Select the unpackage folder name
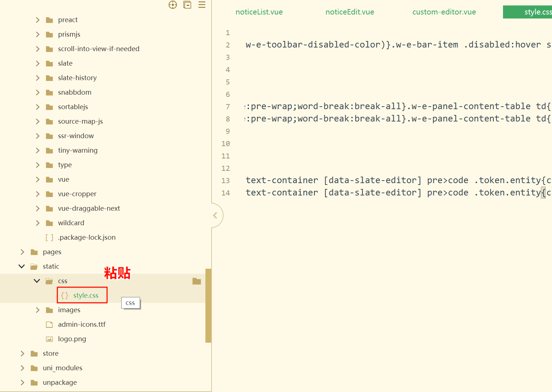Viewport: 552px width, 392px height. [60, 383]
